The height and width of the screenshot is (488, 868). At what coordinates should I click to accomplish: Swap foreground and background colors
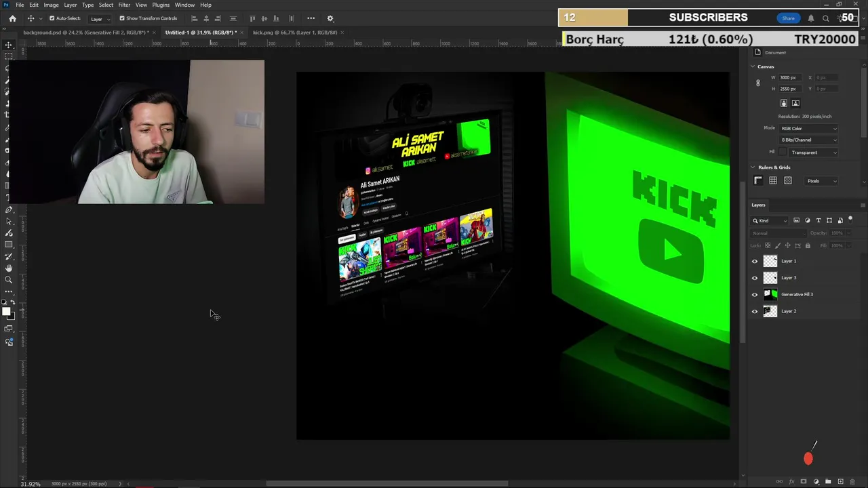(x=13, y=302)
